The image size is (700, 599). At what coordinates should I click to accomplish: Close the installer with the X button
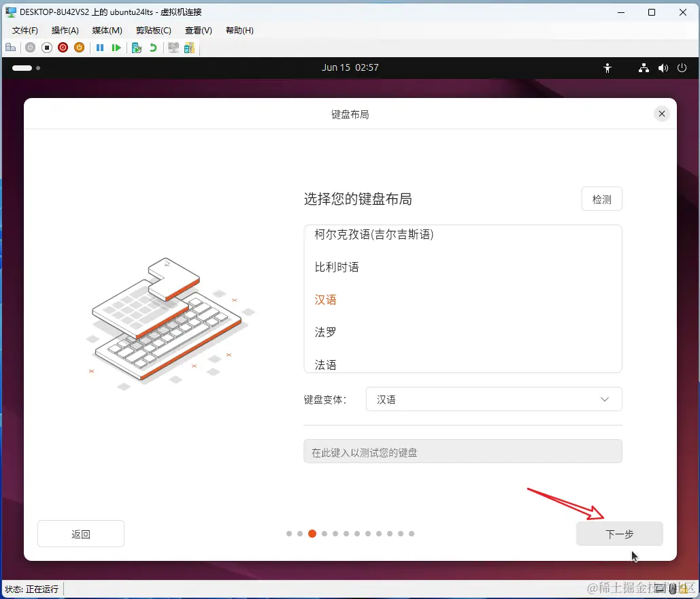pos(662,114)
